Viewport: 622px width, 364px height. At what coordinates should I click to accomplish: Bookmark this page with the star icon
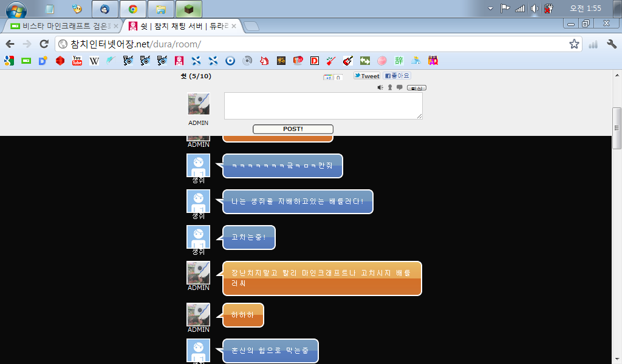click(x=574, y=44)
